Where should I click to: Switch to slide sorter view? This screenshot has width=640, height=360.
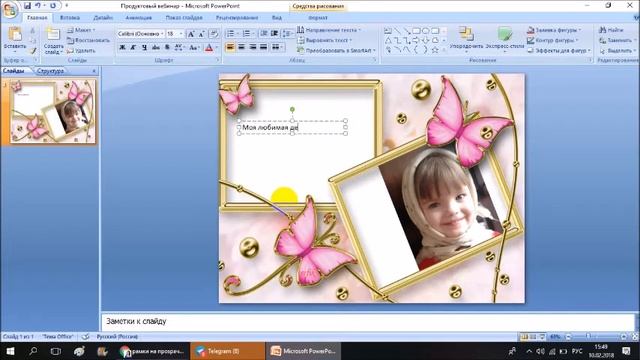point(533,337)
